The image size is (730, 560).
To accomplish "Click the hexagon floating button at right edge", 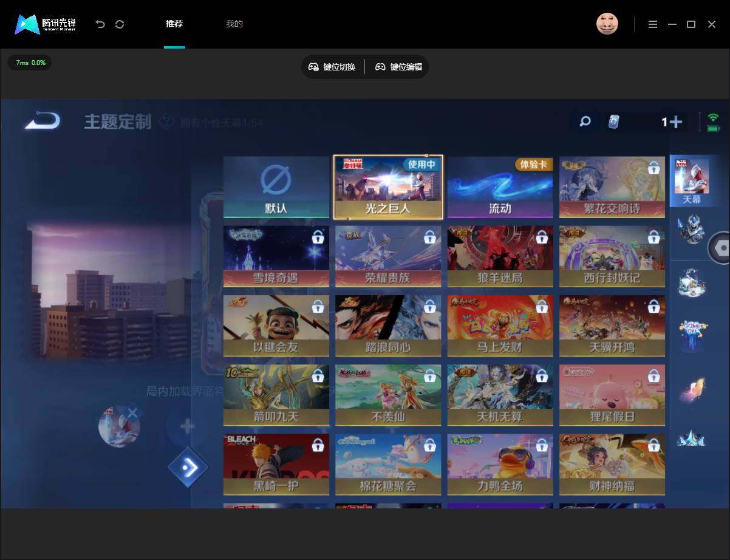I will pos(721,247).
